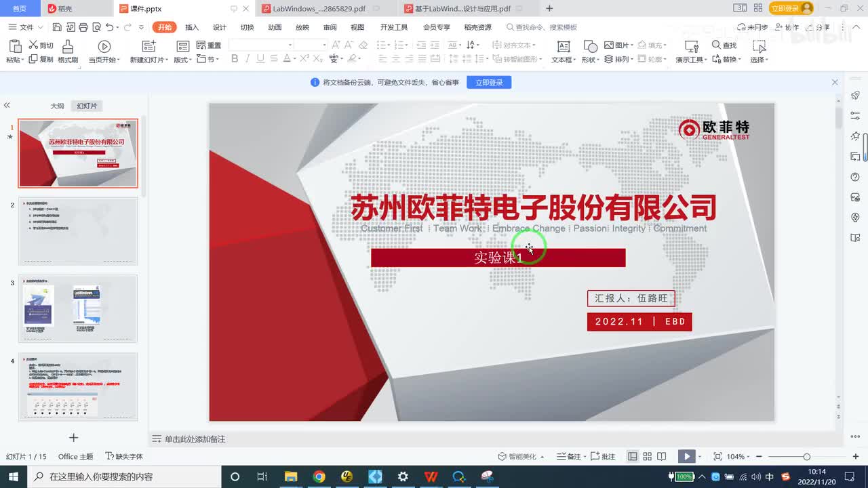Viewport: 868px width, 488px height.
Task: Open the 文件 file menu
Action: (x=26, y=27)
